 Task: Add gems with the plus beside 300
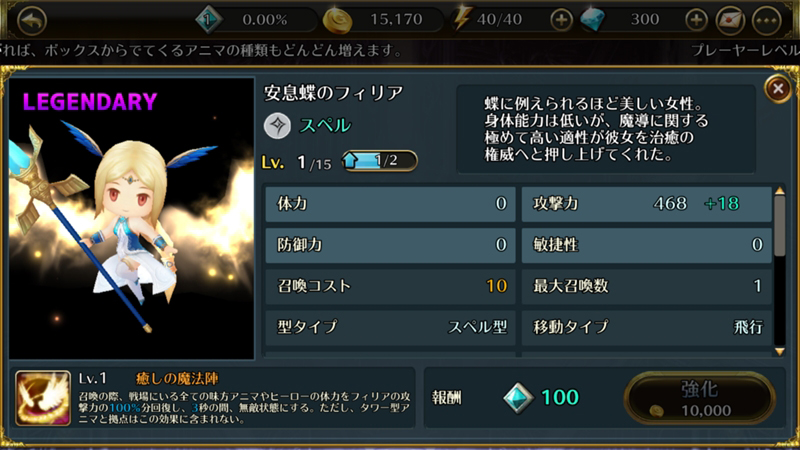[696, 20]
